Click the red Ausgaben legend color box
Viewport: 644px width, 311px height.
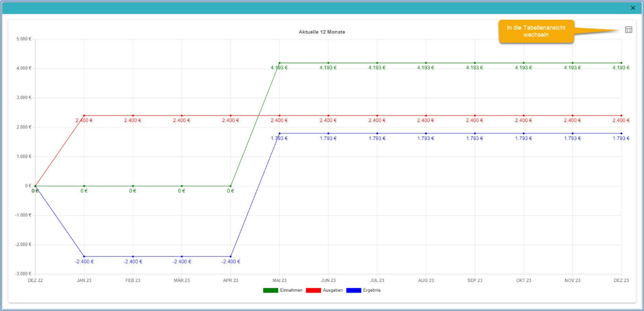point(313,291)
